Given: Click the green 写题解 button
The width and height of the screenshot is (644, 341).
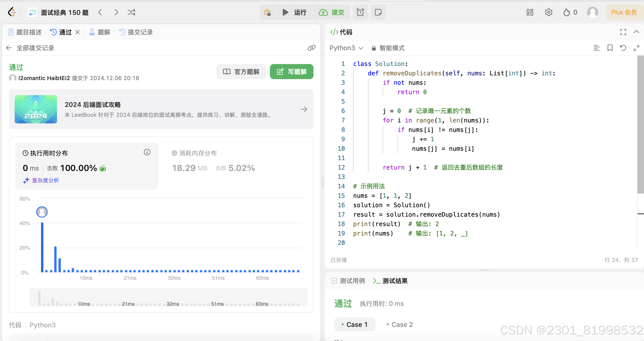Looking at the screenshot, I should tap(292, 72).
